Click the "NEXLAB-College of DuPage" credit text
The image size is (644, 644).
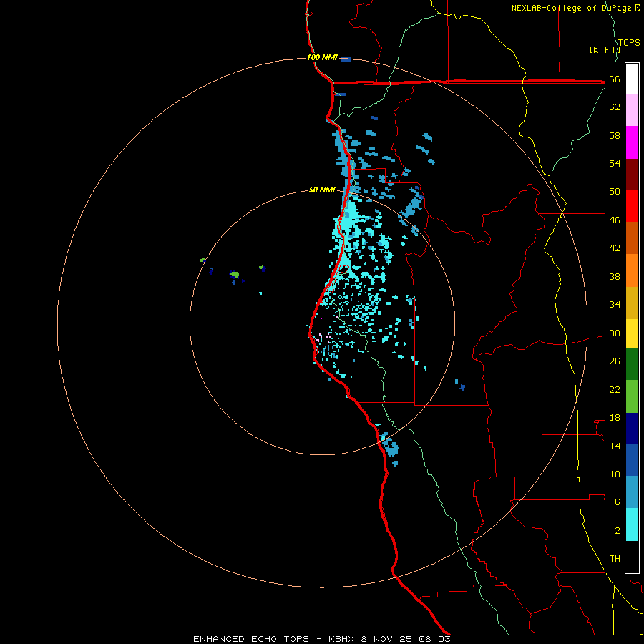572,8
